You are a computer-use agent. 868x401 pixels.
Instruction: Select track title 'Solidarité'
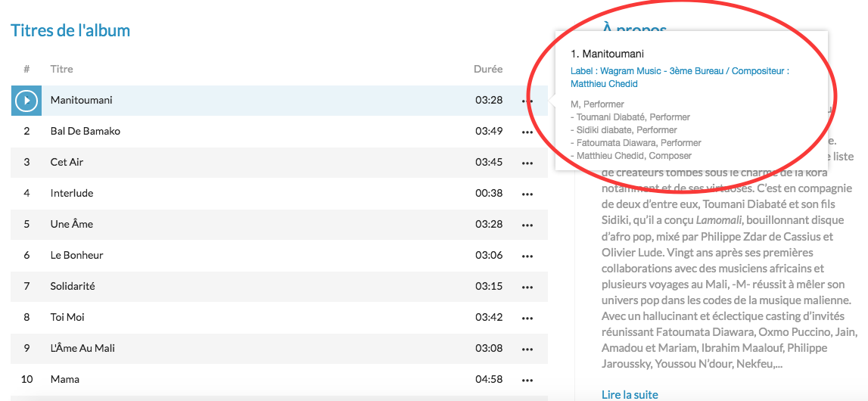73,286
